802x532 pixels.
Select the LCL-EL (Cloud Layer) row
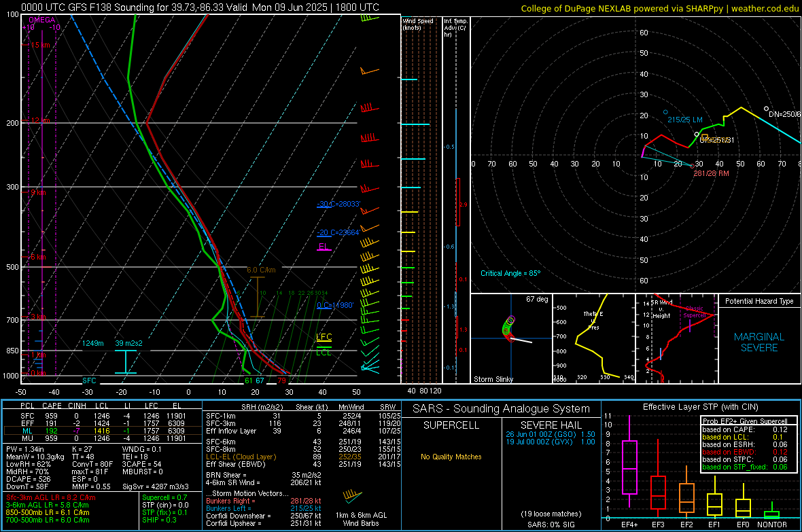tap(303, 457)
